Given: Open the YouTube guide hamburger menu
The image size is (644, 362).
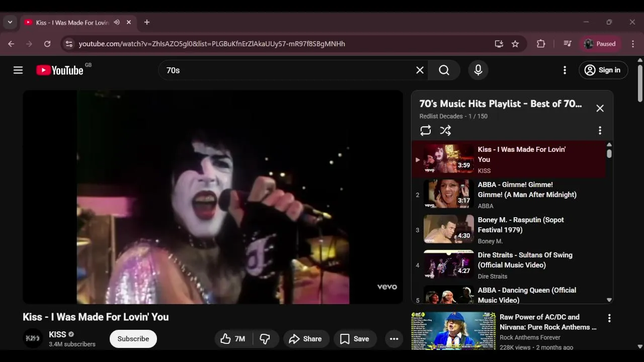Looking at the screenshot, I should pyautogui.click(x=18, y=70).
